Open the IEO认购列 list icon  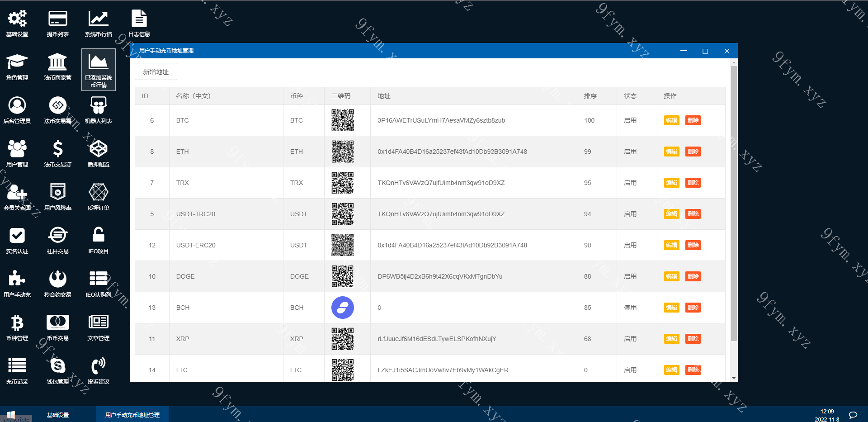tap(98, 279)
